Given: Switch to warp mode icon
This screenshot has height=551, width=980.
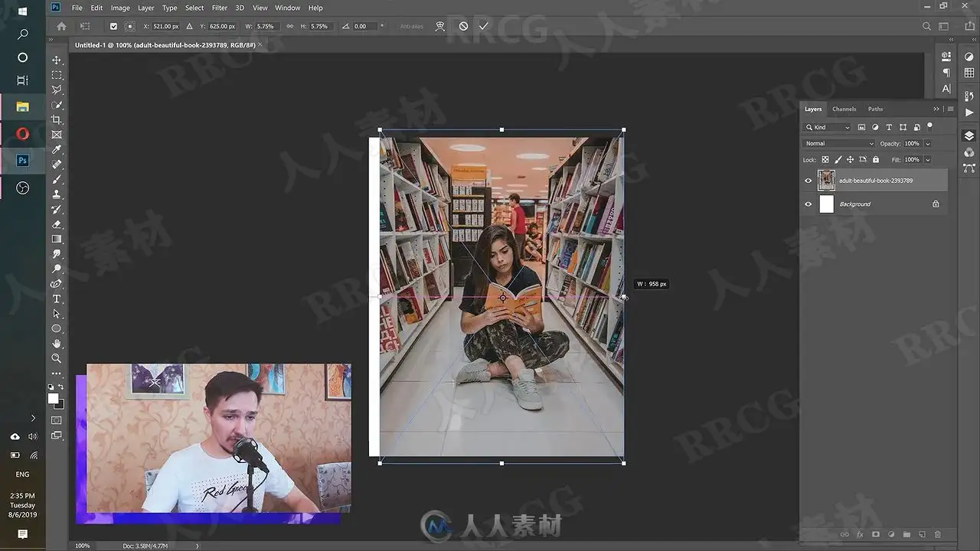Looking at the screenshot, I should [x=440, y=26].
